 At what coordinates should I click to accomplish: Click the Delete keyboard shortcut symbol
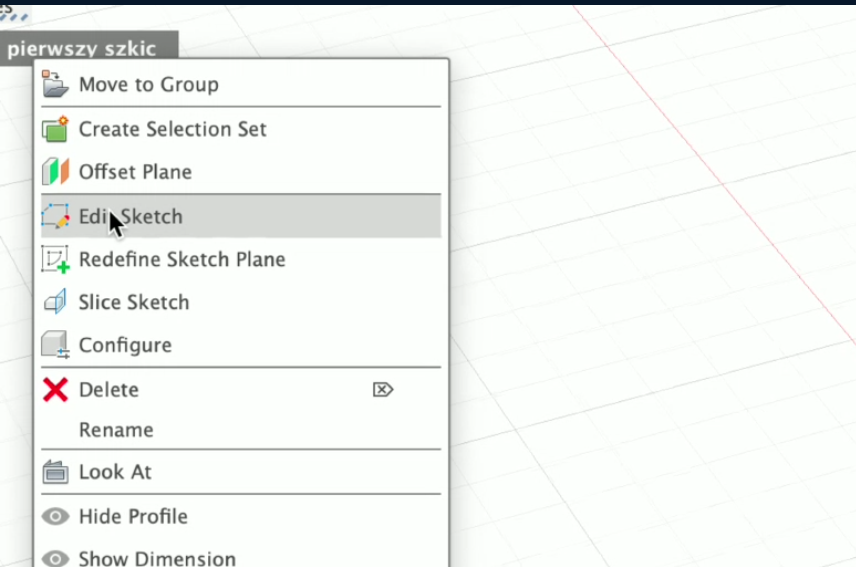pyautogui.click(x=383, y=390)
